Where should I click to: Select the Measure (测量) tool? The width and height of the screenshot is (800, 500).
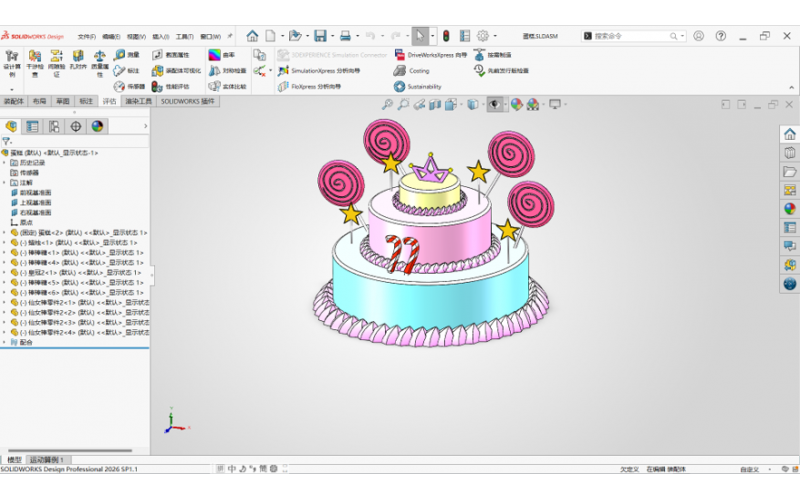pyautogui.click(x=127, y=55)
